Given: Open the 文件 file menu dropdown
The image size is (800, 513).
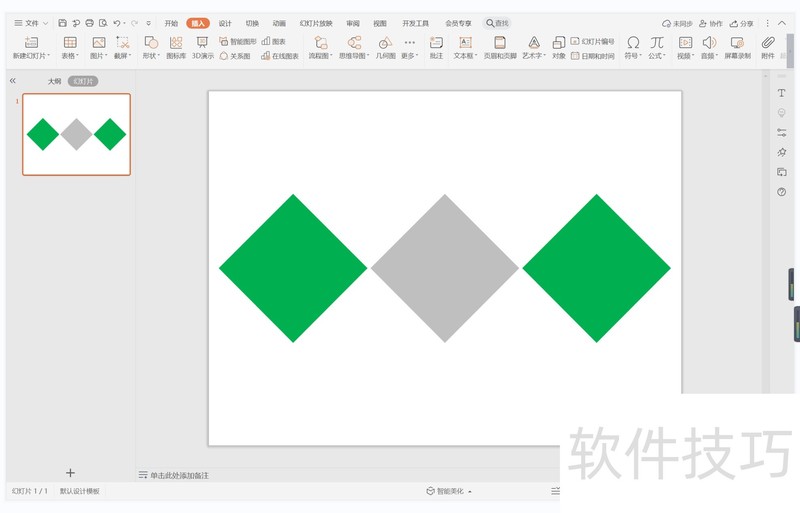Looking at the screenshot, I should coord(30,23).
